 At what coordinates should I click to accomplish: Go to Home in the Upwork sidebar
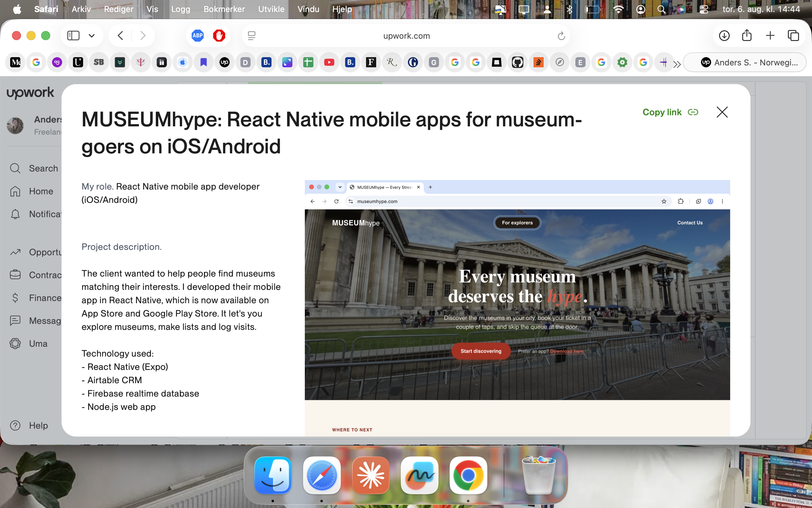tap(31, 191)
